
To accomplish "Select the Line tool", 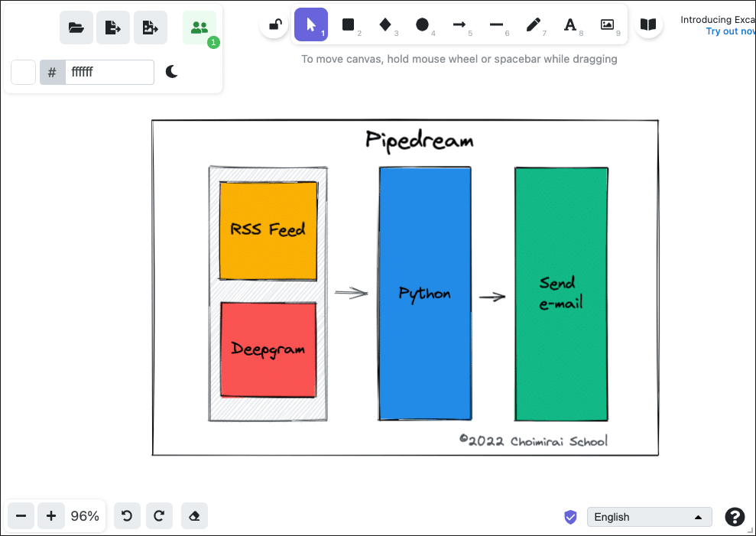I will [x=496, y=24].
